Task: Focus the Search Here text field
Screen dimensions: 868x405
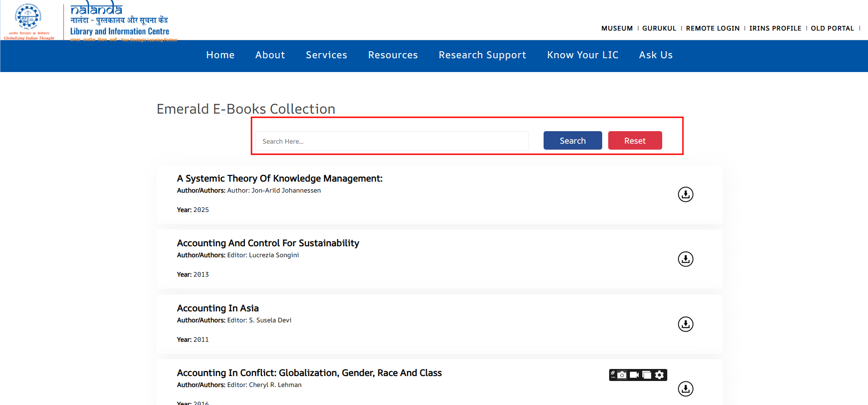Action: [392, 141]
